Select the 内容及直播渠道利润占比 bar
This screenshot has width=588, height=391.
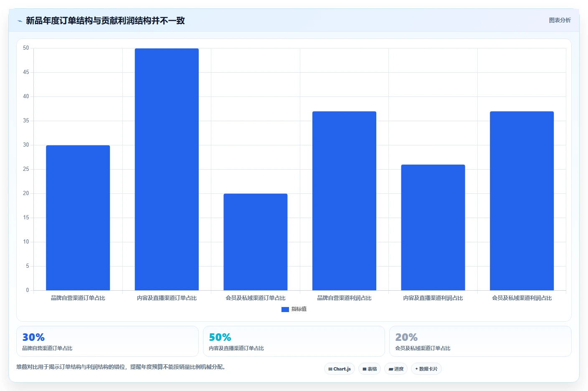click(x=433, y=227)
